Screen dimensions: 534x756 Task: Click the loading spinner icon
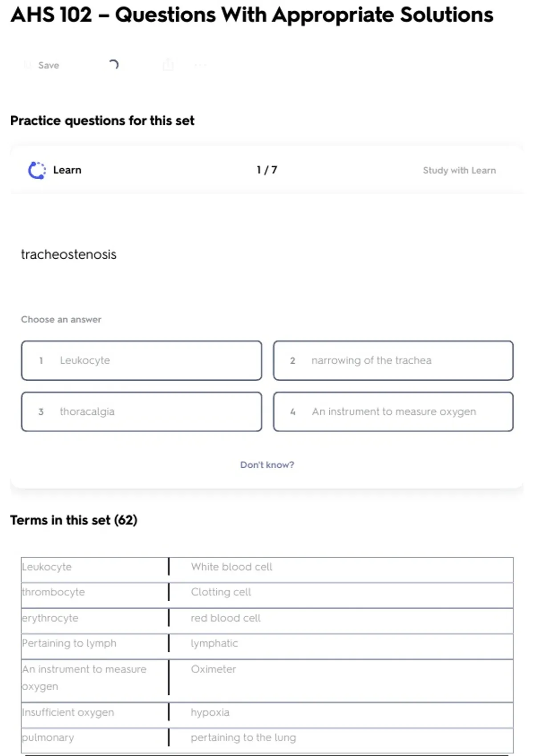[x=114, y=65]
